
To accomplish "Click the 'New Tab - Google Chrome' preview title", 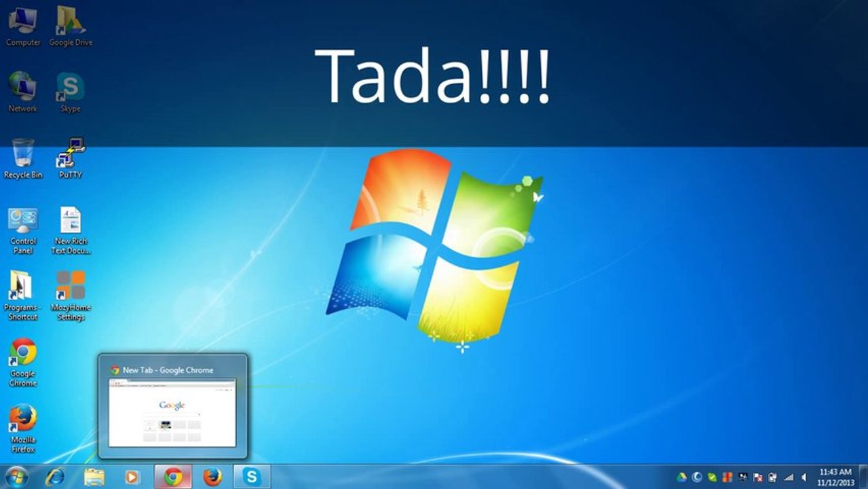I will [x=168, y=370].
